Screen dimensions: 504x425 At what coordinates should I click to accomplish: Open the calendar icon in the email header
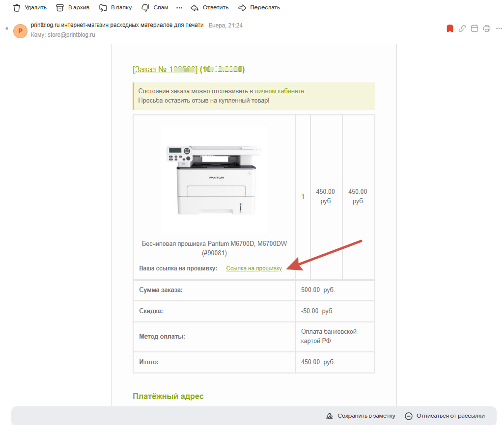[475, 28]
